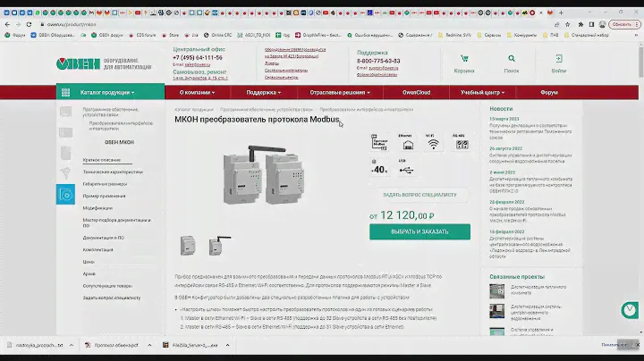Image resolution: width=644 pixels, height=361 pixels.
Task: Click the Выбрать и заказать button
Action: click(x=419, y=231)
